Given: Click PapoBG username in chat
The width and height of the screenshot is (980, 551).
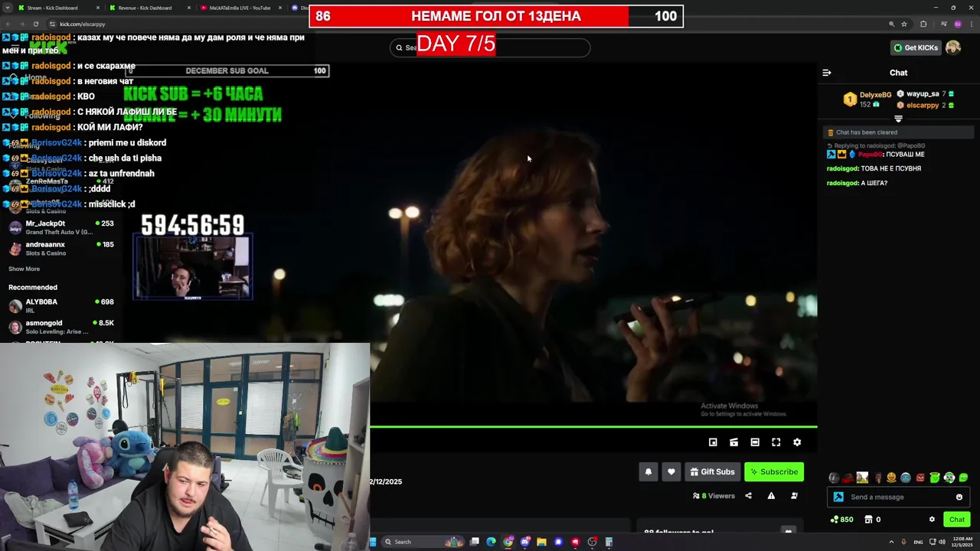Looking at the screenshot, I should (870, 155).
